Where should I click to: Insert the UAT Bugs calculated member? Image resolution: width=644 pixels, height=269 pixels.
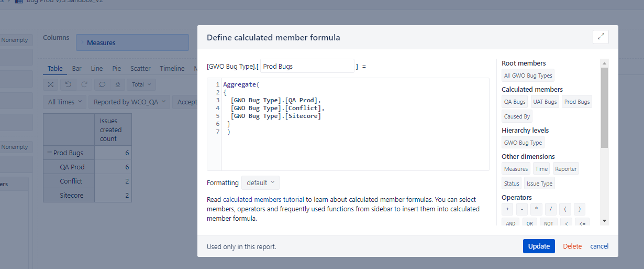coord(545,102)
